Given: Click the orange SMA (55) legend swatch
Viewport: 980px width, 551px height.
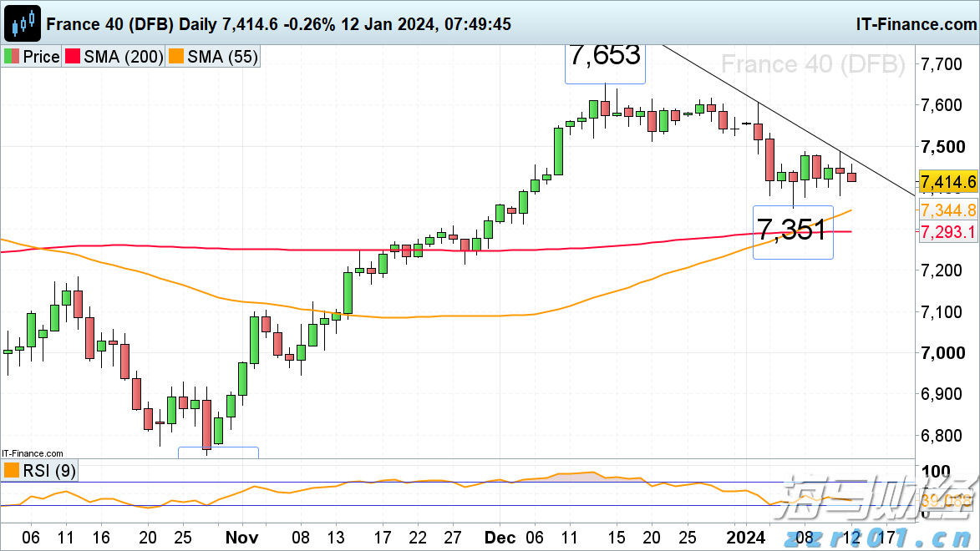Looking at the screenshot, I should pos(176,57).
